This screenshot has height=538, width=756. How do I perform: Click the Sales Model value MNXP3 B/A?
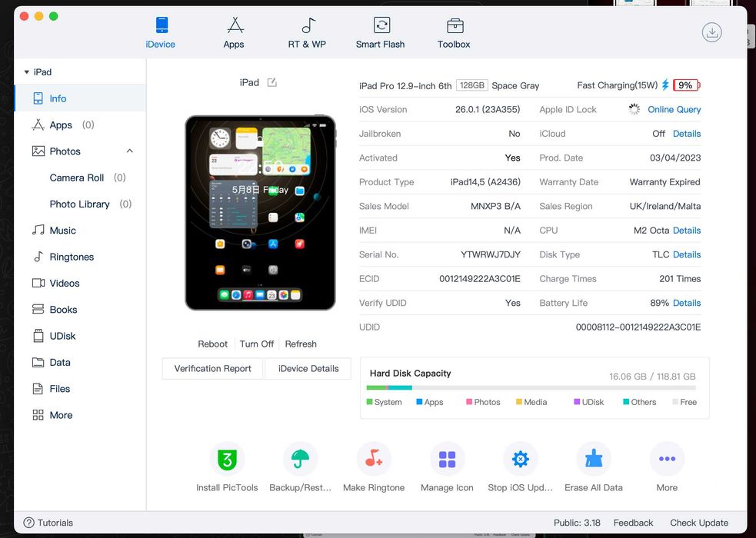click(x=495, y=206)
